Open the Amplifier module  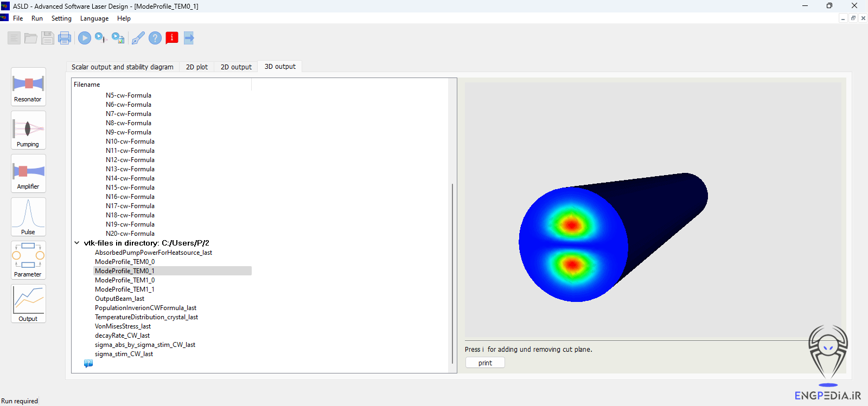(x=28, y=173)
